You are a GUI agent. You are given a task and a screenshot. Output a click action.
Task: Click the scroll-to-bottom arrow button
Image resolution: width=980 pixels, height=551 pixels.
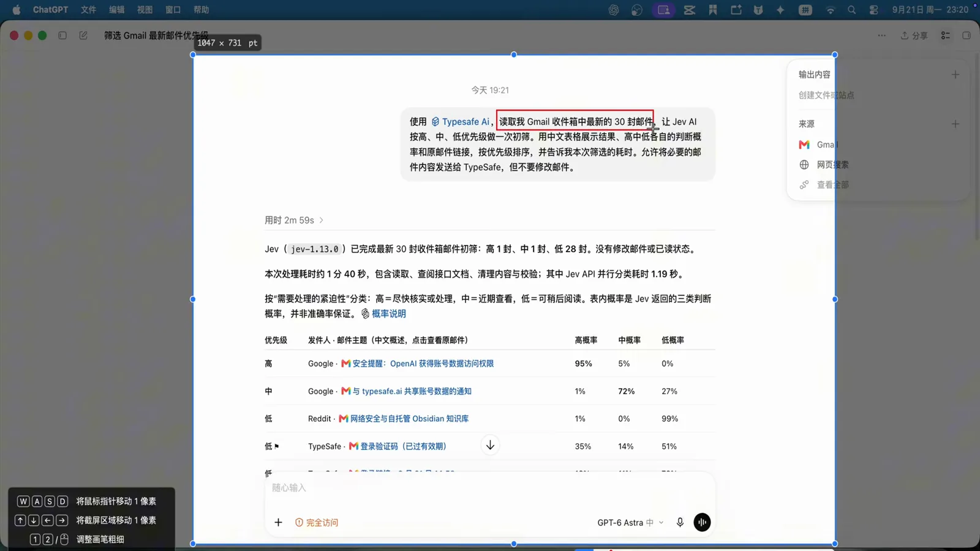[x=490, y=445]
